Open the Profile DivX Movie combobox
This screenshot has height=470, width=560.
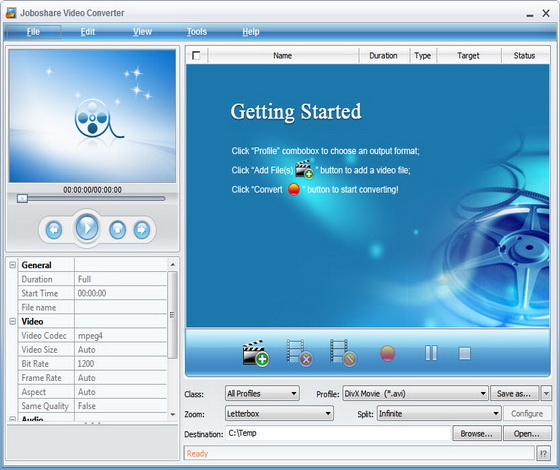(415, 394)
